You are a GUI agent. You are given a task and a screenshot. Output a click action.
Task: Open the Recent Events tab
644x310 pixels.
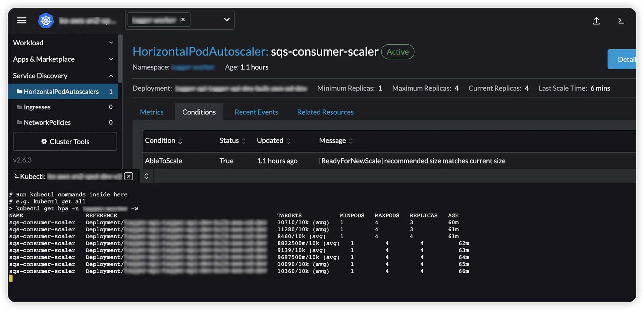coord(256,112)
